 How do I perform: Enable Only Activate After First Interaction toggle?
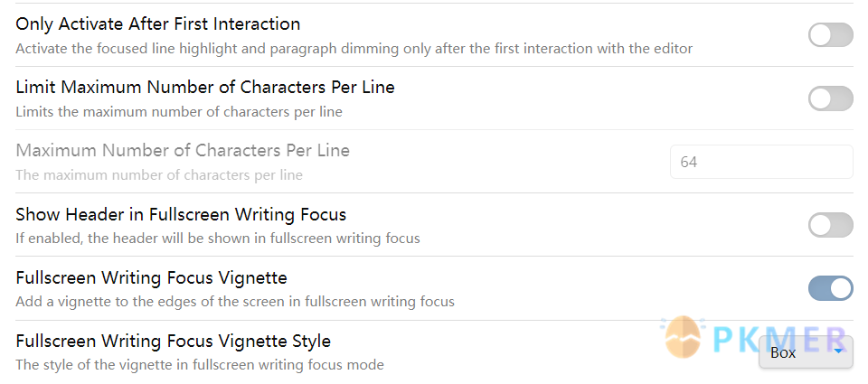[830, 35]
